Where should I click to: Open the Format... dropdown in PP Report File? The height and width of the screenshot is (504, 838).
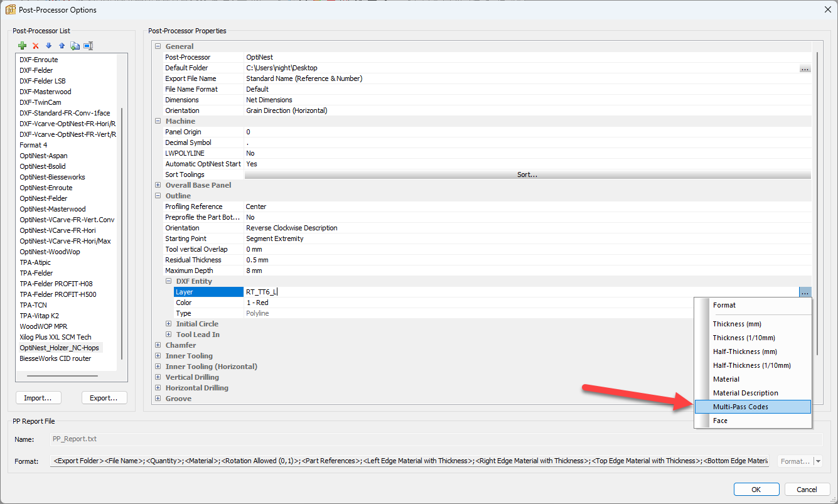800,461
